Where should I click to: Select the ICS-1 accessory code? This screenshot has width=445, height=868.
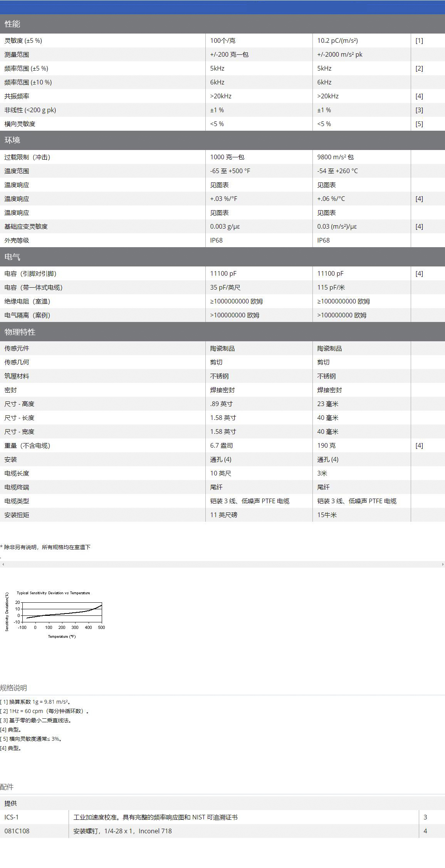(12, 817)
